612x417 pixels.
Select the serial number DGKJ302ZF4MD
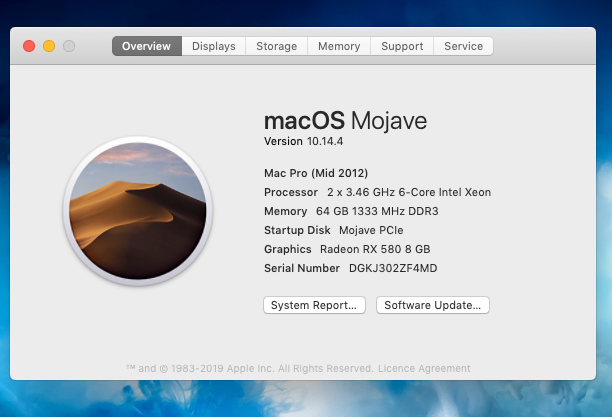pyautogui.click(x=393, y=268)
